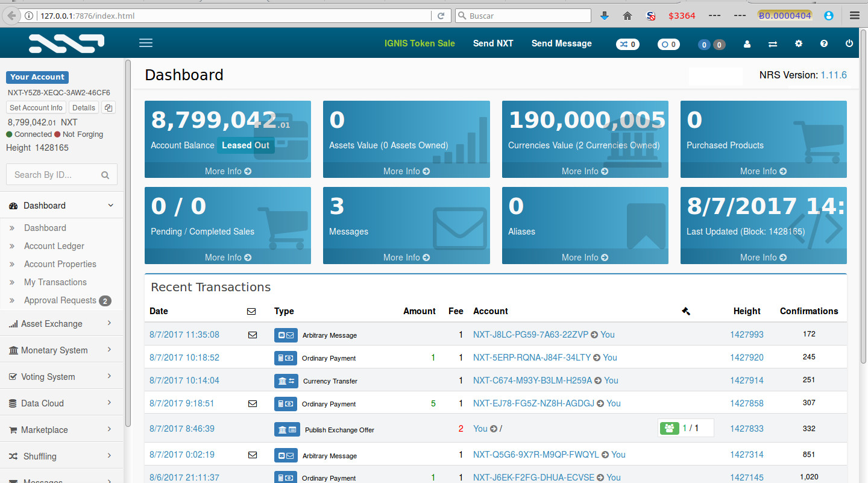Open More Info under Purchased Products
The height and width of the screenshot is (483, 868).
point(763,171)
